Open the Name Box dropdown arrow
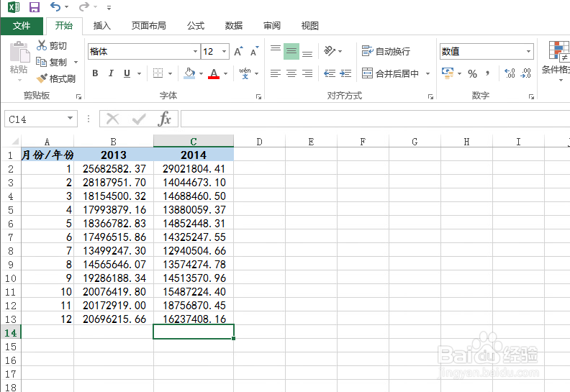The height and width of the screenshot is (392, 570). click(70, 119)
